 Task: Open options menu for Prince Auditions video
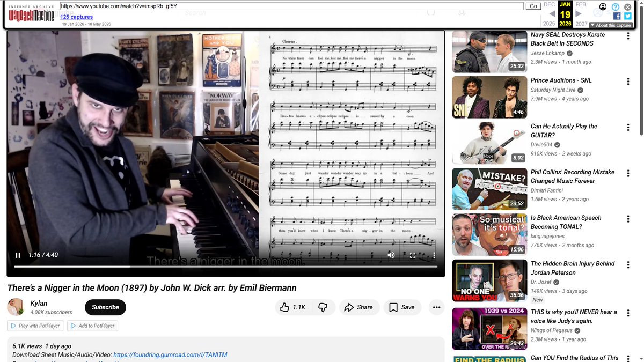coord(628,82)
